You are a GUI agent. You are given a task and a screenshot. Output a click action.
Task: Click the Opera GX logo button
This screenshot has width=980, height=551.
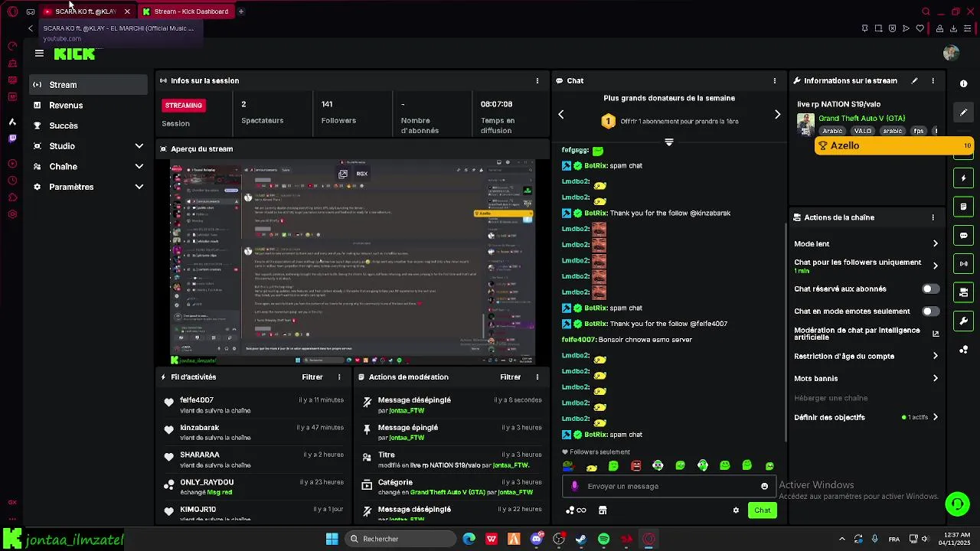click(12, 11)
